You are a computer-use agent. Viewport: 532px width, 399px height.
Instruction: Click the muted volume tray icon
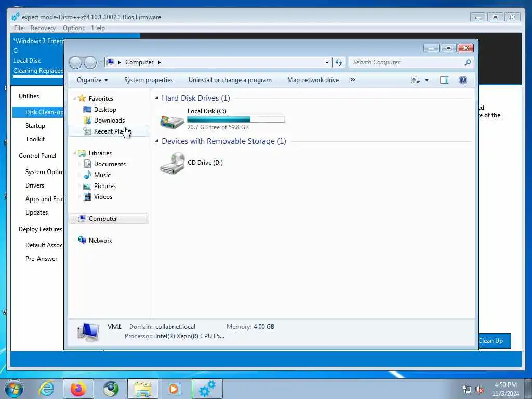480,390
